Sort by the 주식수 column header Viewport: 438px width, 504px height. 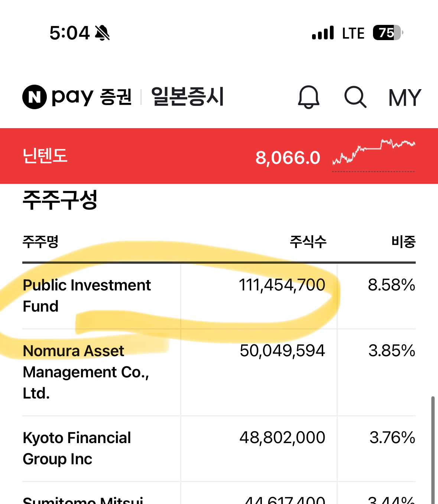308,242
